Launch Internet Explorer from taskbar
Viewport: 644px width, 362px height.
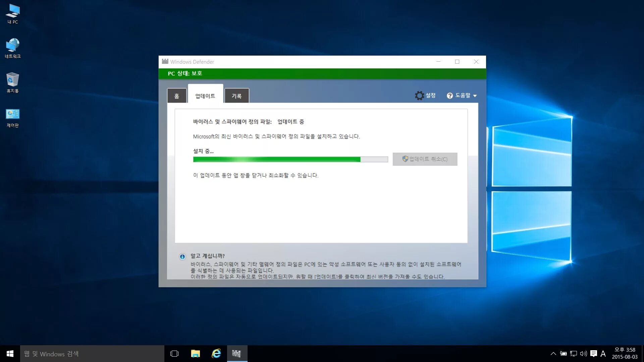pyautogui.click(x=216, y=354)
